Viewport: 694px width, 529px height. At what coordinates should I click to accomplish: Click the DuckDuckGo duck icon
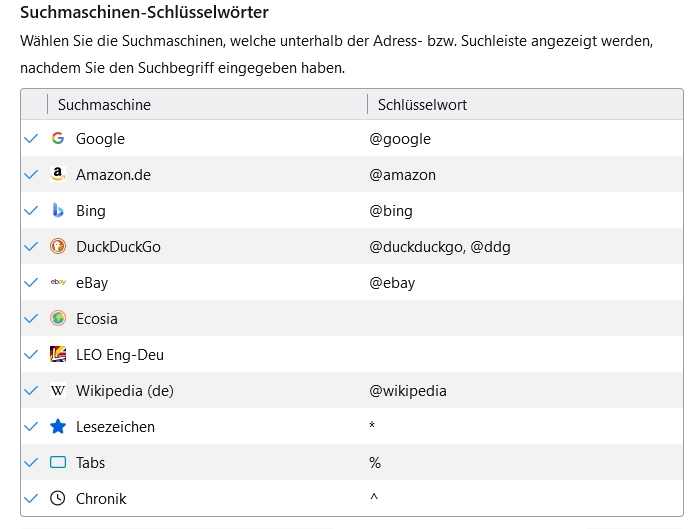[x=58, y=247]
